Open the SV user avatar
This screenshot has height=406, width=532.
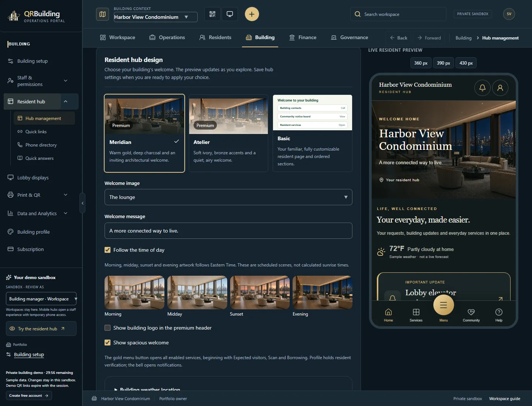coord(509,14)
